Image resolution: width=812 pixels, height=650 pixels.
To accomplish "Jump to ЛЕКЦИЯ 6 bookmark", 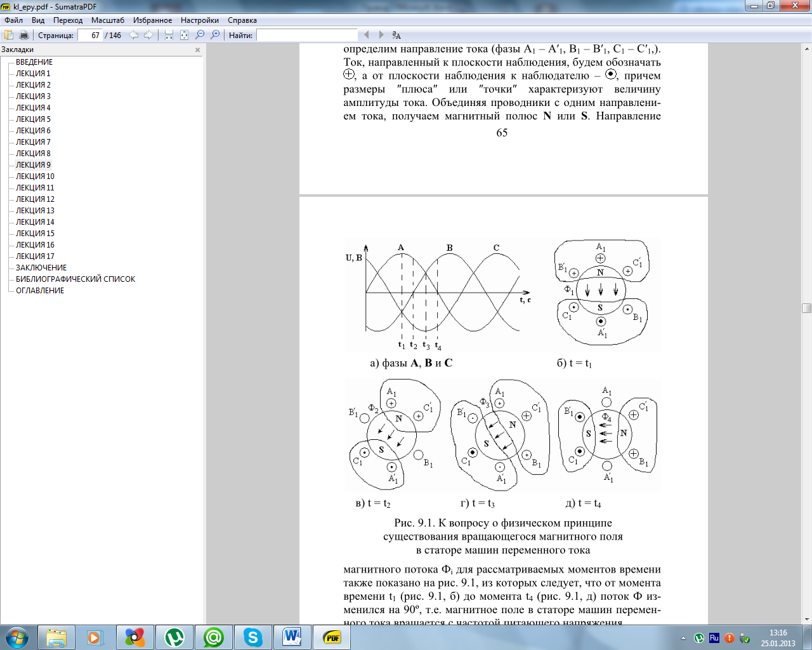I will 33,131.
